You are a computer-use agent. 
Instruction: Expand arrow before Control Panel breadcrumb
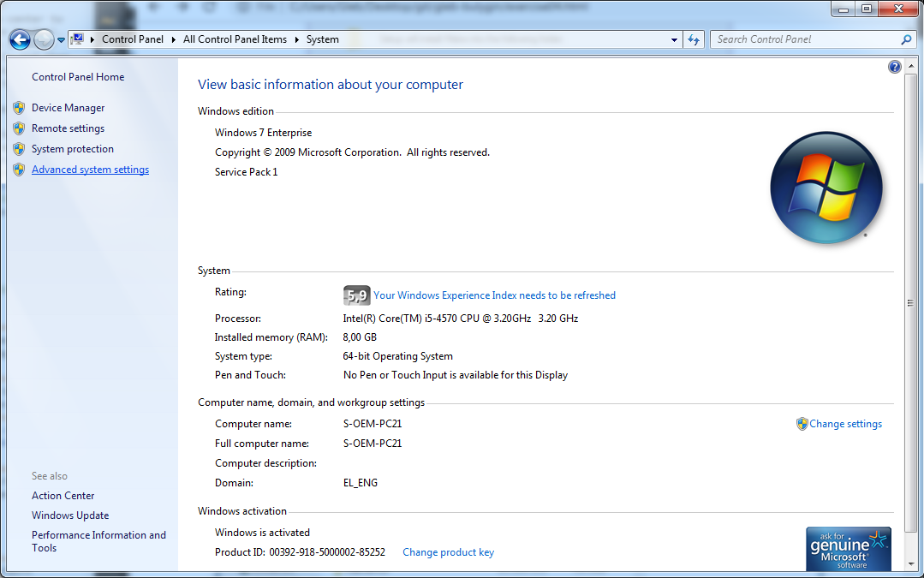pos(92,39)
